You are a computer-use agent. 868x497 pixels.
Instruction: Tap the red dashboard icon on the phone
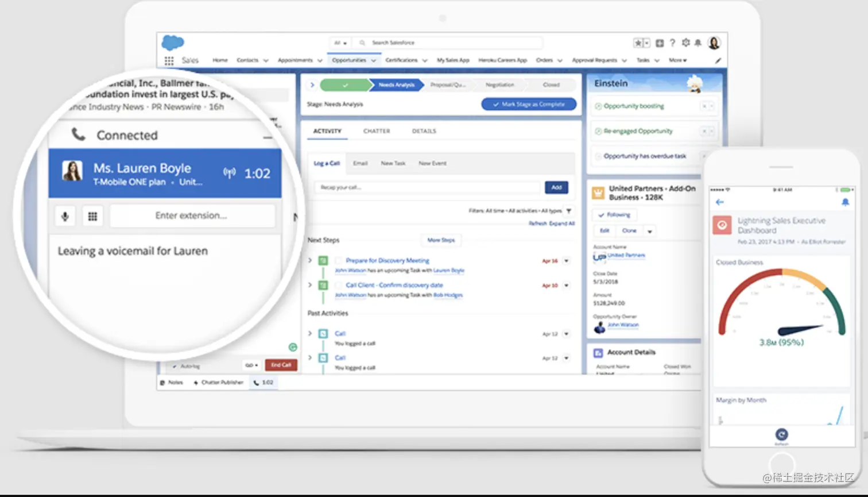tap(722, 225)
